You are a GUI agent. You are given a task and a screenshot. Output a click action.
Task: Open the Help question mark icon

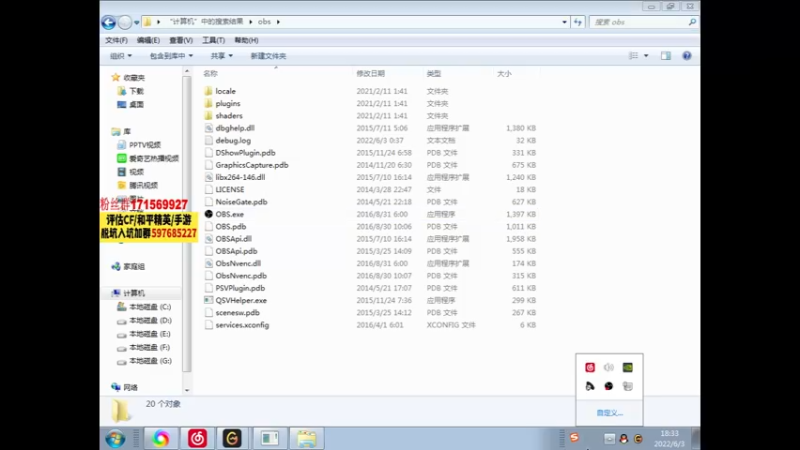click(x=687, y=56)
